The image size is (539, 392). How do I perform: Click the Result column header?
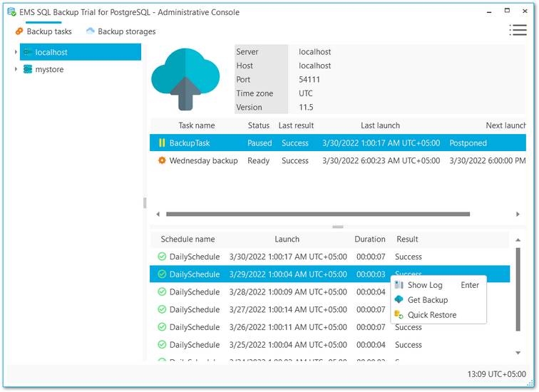click(407, 239)
